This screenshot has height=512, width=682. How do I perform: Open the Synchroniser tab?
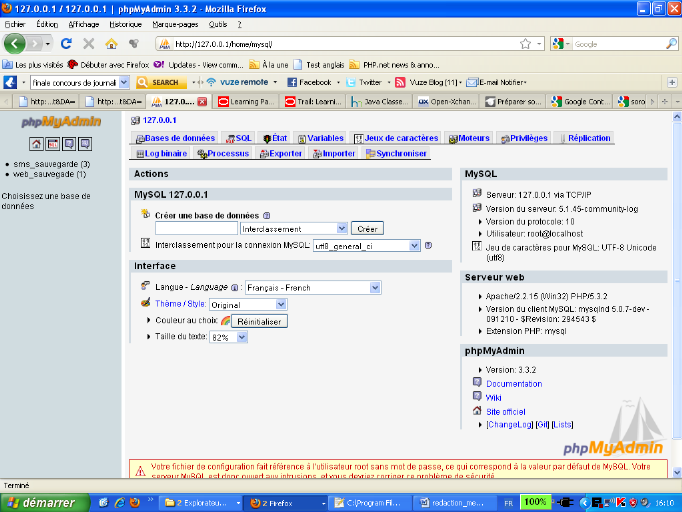click(396, 153)
